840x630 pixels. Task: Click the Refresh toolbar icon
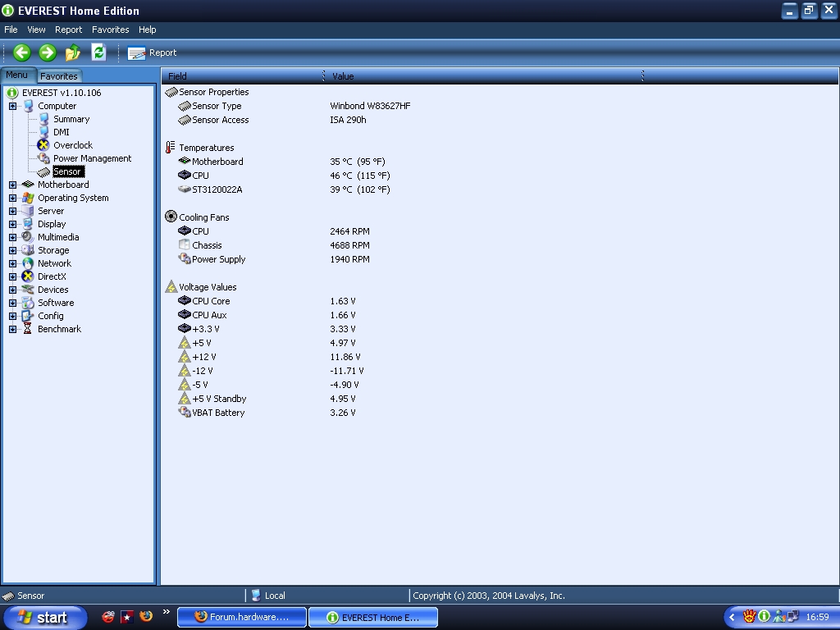(98, 52)
